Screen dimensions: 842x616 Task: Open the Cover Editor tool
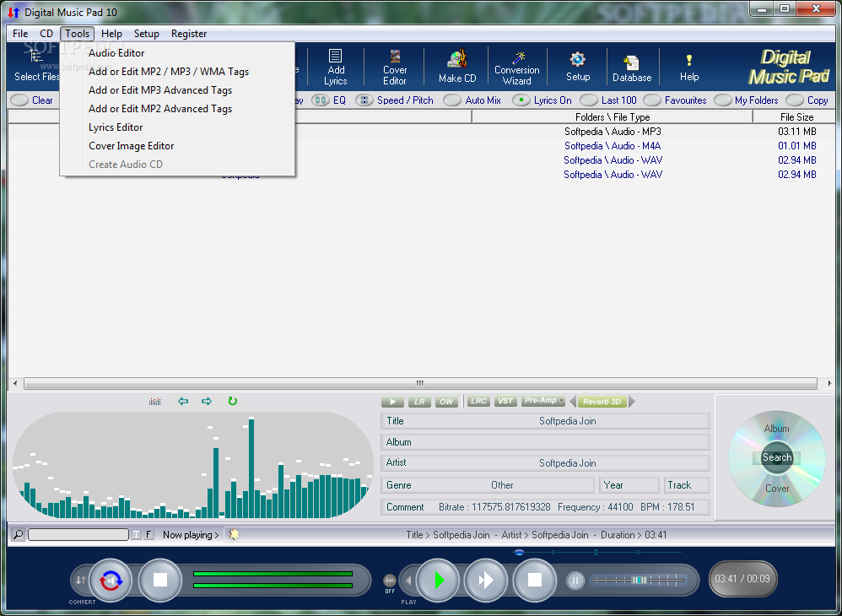(395, 68)
